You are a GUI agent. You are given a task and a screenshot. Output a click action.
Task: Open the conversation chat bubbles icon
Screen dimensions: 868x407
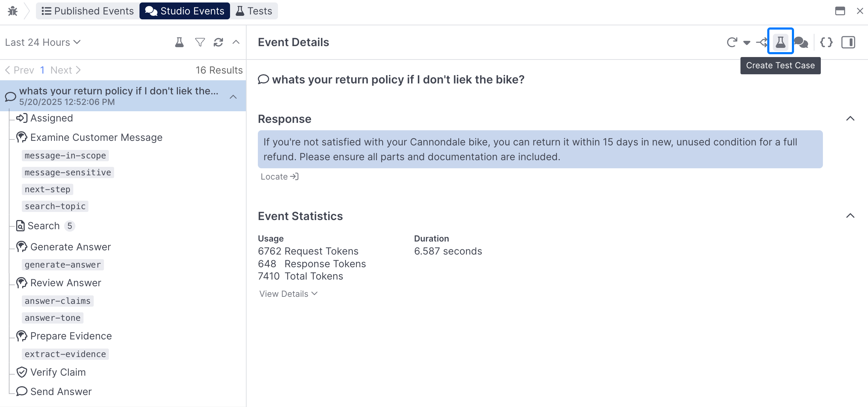801,42
